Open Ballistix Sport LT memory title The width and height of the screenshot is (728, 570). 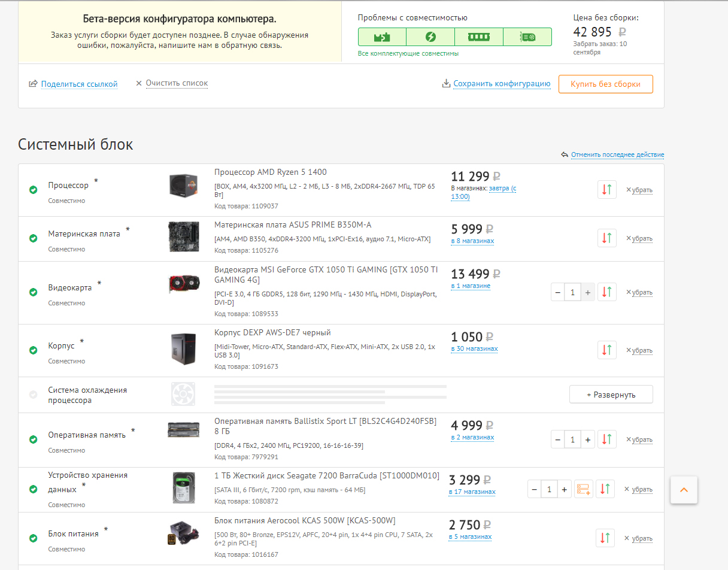pyautogui.click(x=325, y=426)
